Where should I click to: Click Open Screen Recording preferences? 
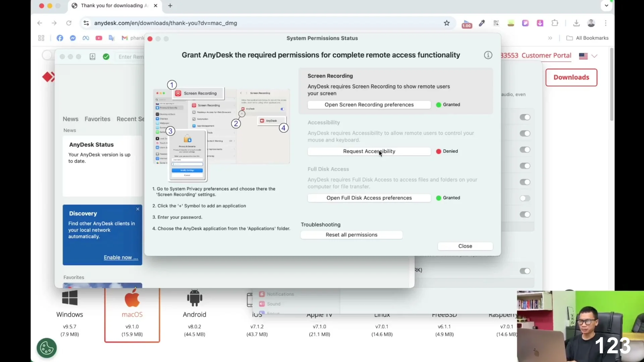tap(369, 105)
